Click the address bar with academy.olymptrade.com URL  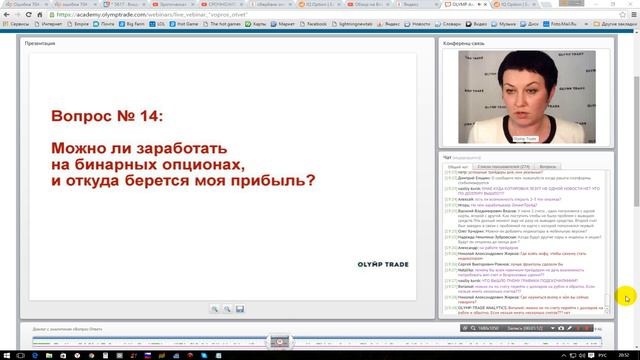pyautogui.click(x=335, y=15)
